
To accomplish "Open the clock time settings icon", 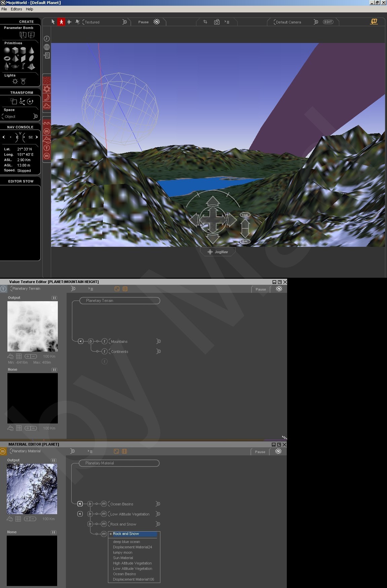I will tap(47, 39).
